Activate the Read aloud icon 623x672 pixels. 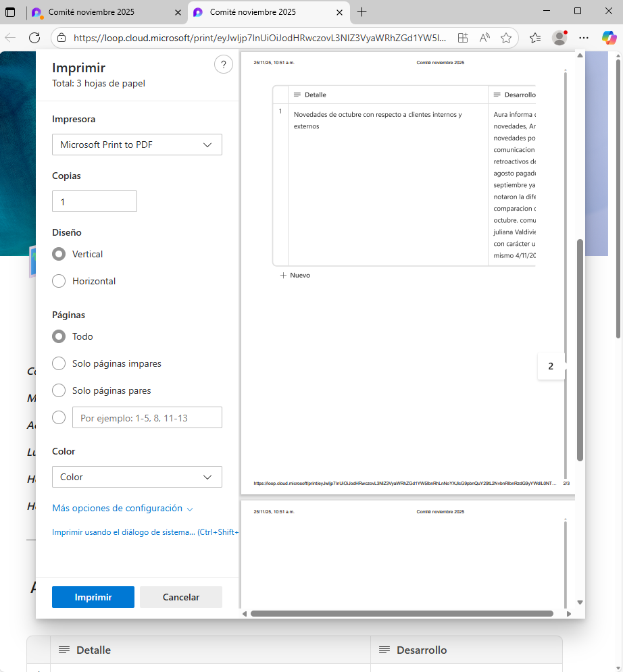click(x=484, y=38)
